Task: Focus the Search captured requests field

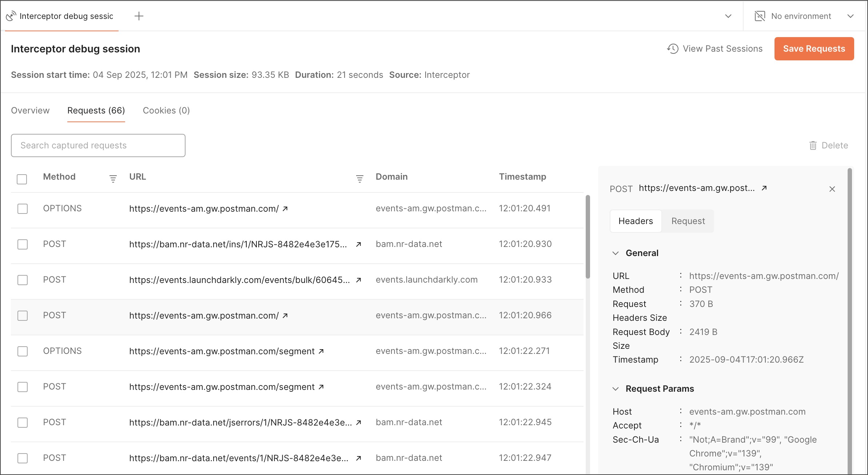Action: tap(98, 145)
